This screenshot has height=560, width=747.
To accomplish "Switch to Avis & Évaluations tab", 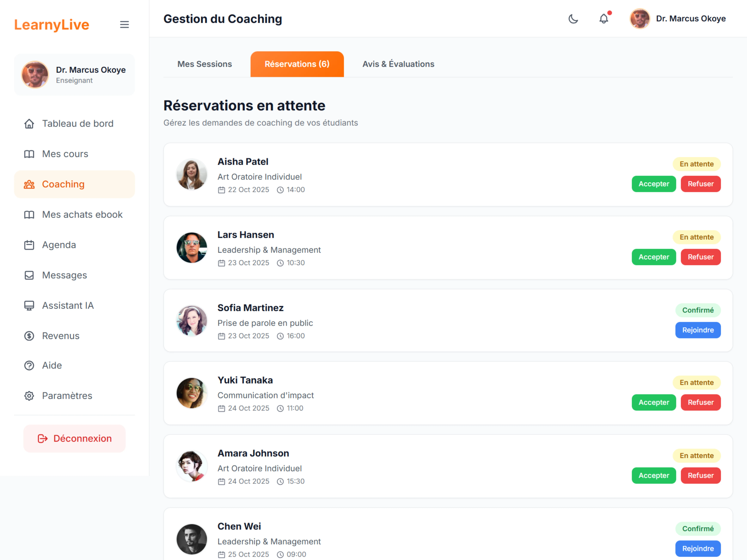I will coord(398,64).
